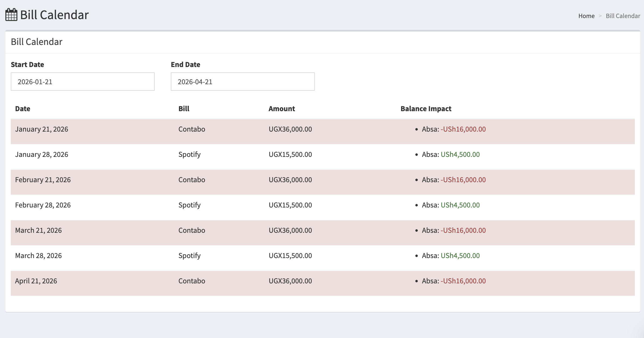This screenshot has height=338, width=644.
Task: Select the Spotify bill on January 28
Action: [189, 154]
